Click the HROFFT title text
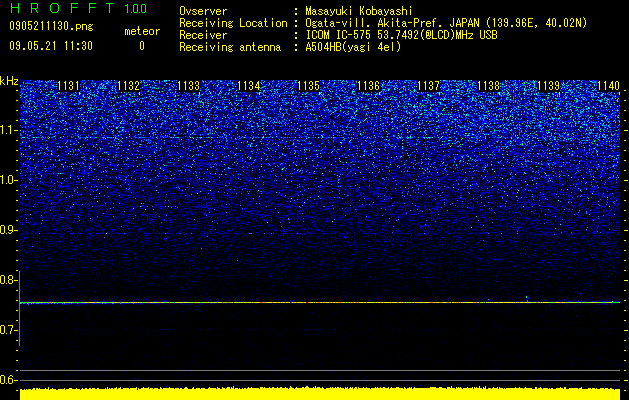 click(x=63, y=8)
